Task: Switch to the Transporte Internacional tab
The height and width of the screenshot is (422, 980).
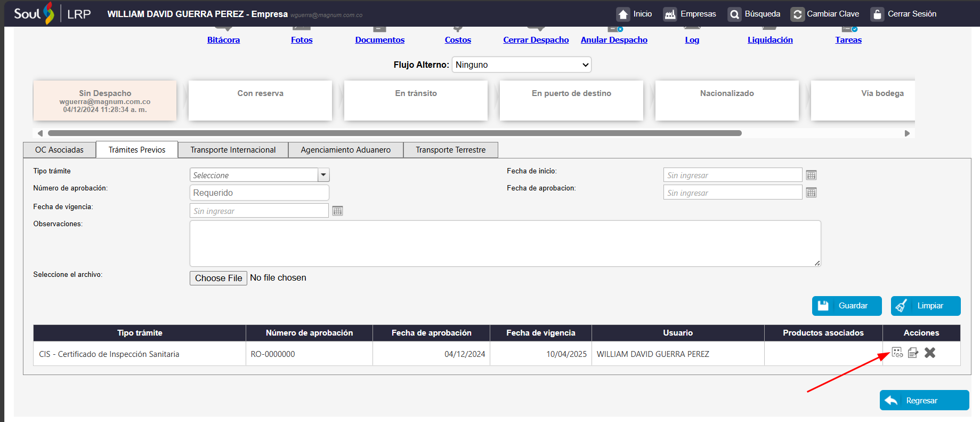Action: (x=233, y=150)
